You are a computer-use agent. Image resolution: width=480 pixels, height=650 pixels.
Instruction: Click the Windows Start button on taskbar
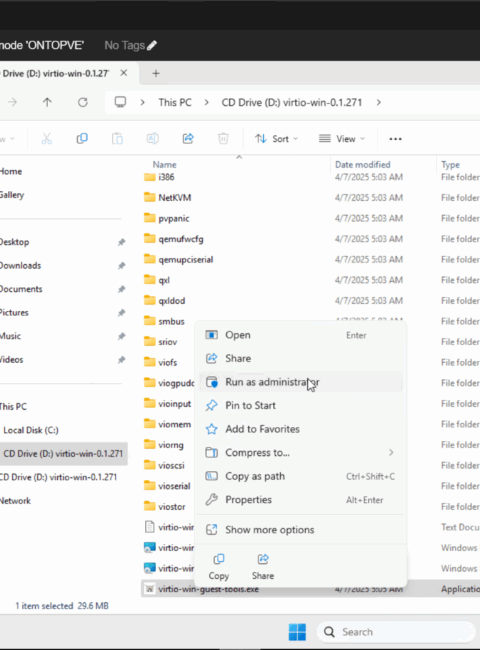pos(297,632)
